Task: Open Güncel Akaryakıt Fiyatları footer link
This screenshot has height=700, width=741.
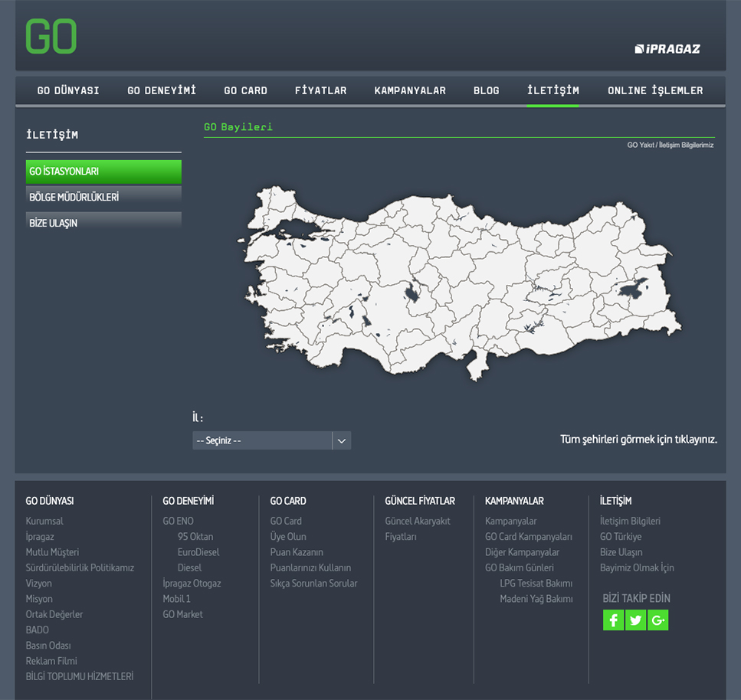Action: pyautogui.click(x=418, y=528)
